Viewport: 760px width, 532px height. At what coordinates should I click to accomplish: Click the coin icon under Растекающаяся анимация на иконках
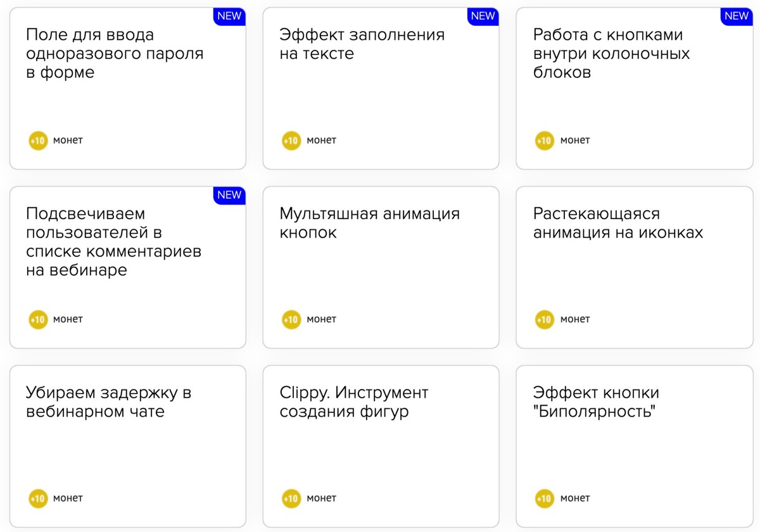(545, 320)
